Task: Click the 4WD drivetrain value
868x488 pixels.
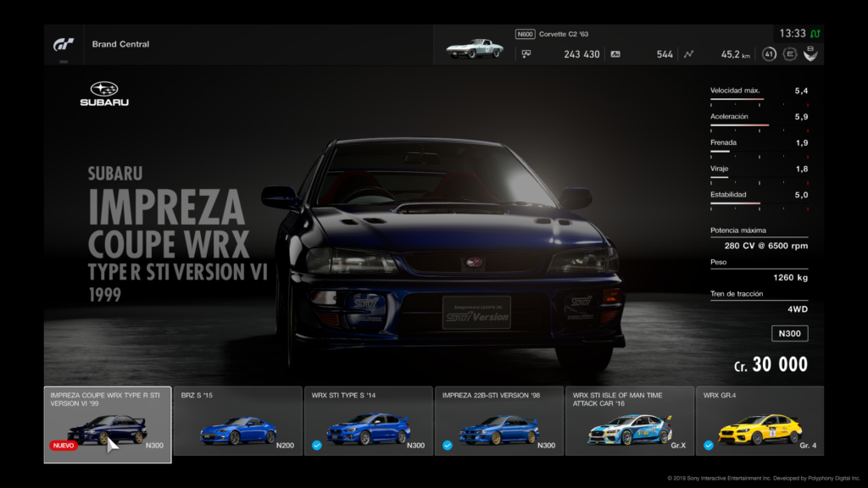Action: pos(798,309)
